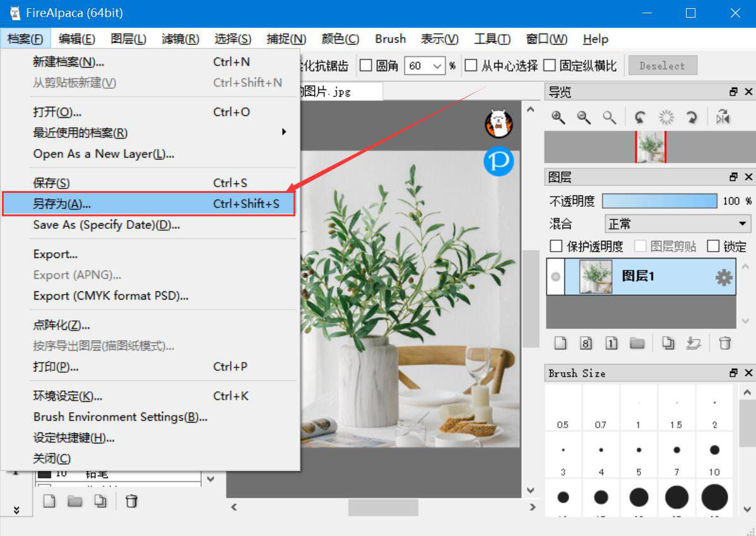Rotate canvas right in Navigator panel
756x536 pixels.
coord(692,117)
